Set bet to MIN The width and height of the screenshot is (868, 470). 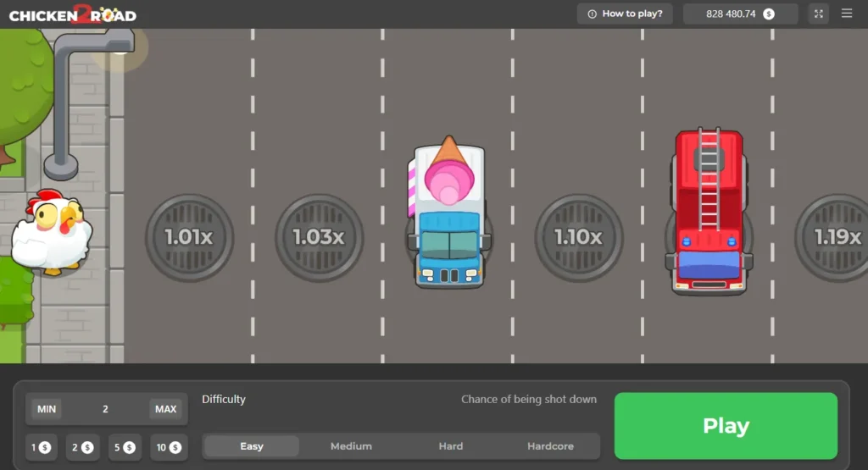(47, 409)
